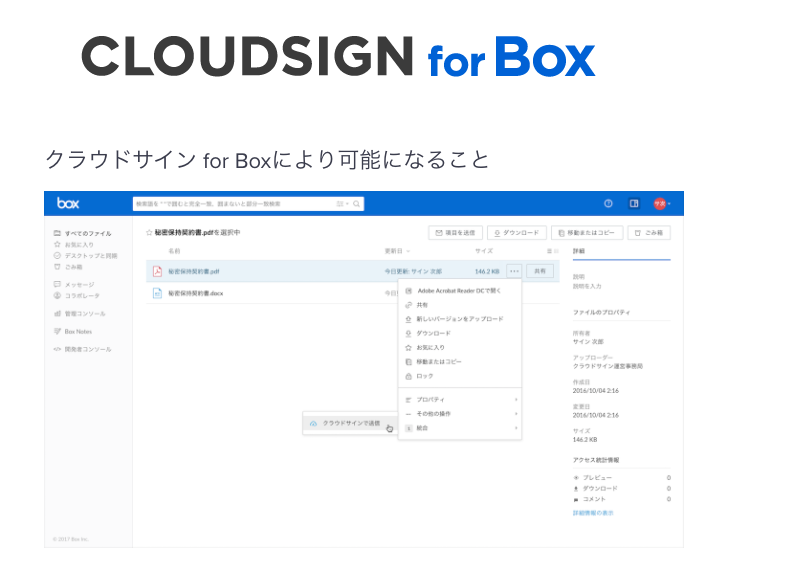This screenshot has height=578, width=804.
Task: Click the コメント access stat row
Action: click(621, 499)
